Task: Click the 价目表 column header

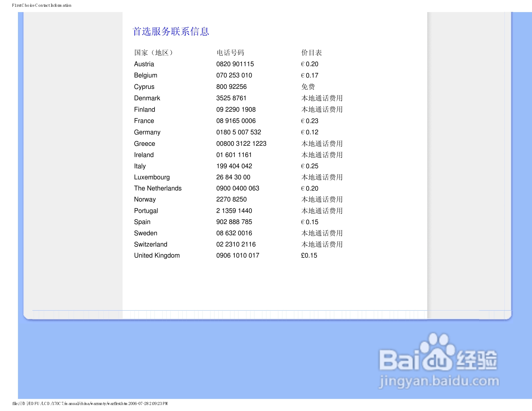Action: [x=311, y=53]
